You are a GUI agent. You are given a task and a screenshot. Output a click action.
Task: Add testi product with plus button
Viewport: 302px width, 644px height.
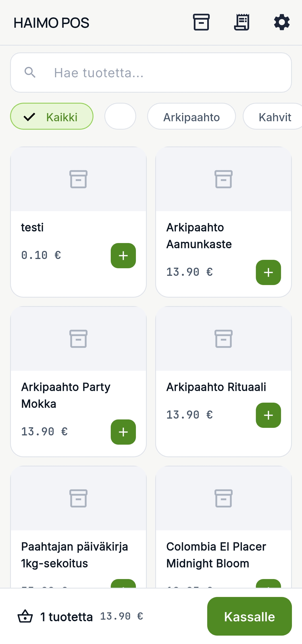pyautogui.click(x=123, y=256)
